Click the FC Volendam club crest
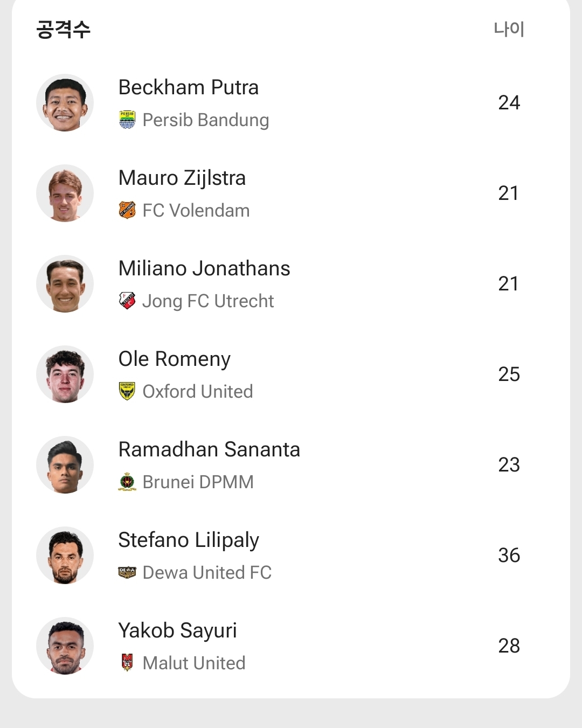The height and width of the screenshot is (728, 582). (127, 210)
